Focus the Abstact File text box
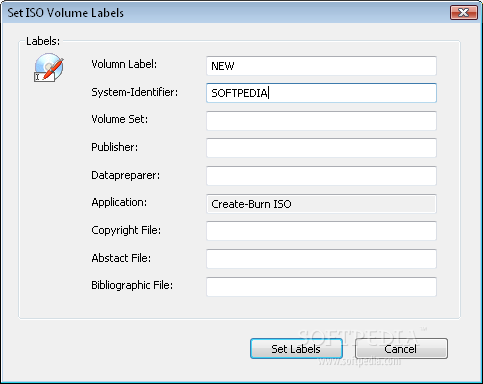This screenshot has width=483, height=384. 321,259
